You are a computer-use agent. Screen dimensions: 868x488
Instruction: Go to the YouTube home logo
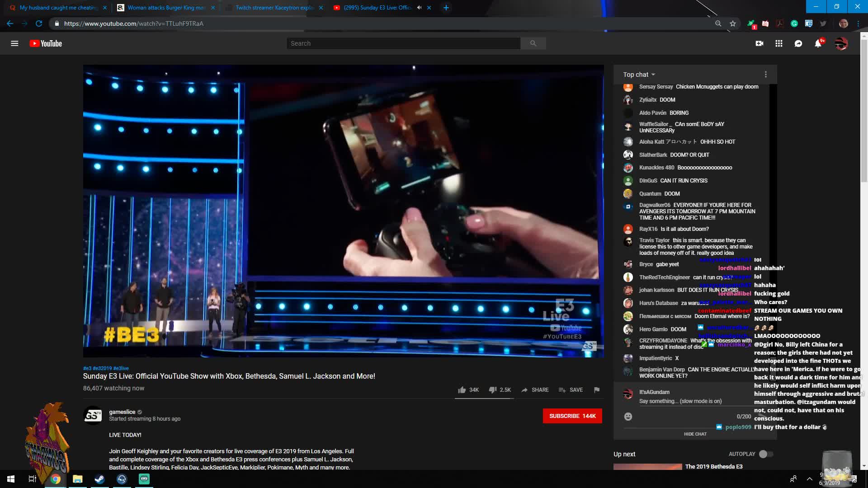46,43
